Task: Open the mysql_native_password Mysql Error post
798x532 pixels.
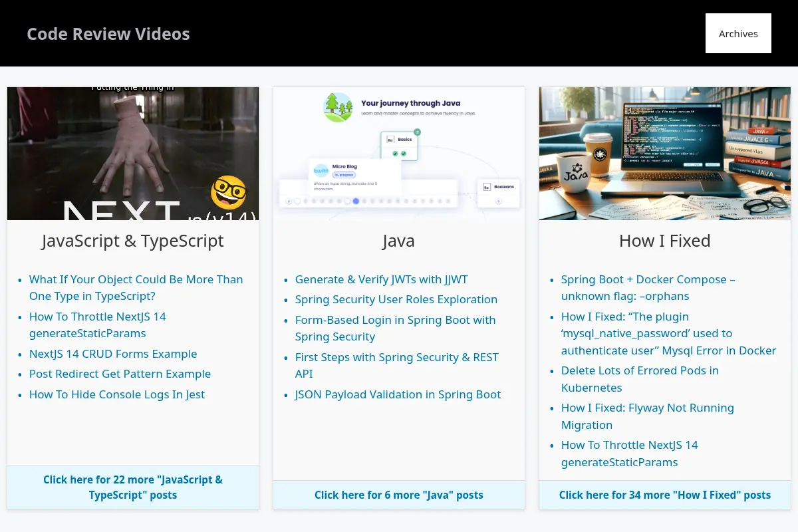Action: [x=669, y=334]
